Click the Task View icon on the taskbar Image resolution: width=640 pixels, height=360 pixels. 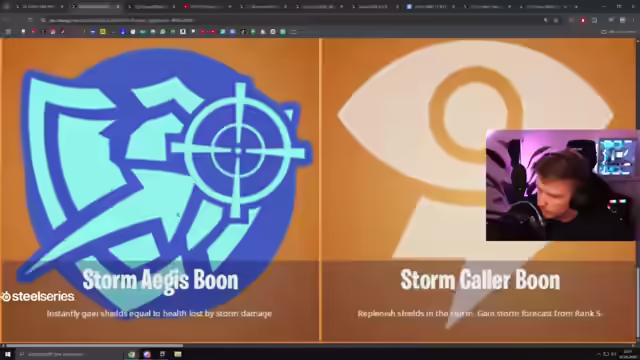coord(162,354)
